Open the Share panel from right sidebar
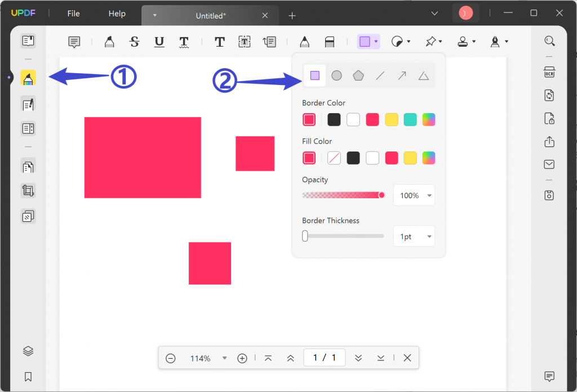 [x=549, y=141]
